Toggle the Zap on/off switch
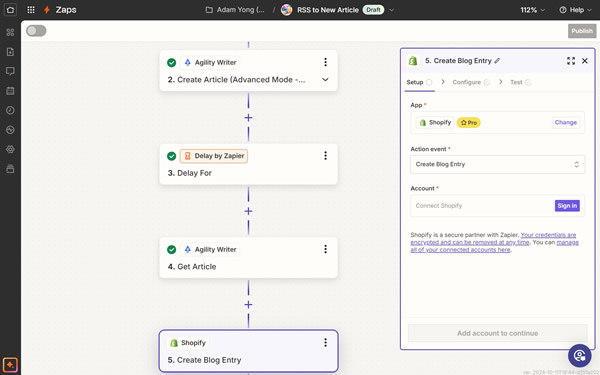The image size is (600, 375). coord(36,31)
